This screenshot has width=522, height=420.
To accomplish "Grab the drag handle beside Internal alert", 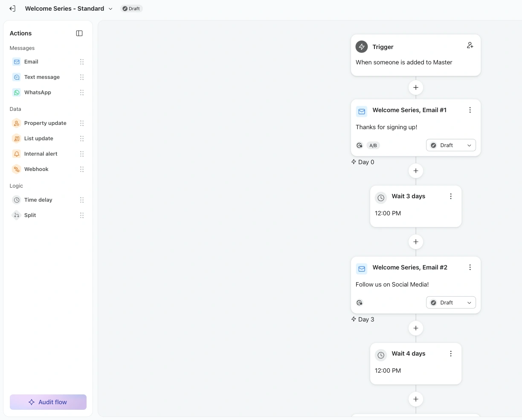I will click(x=82, y=154).
